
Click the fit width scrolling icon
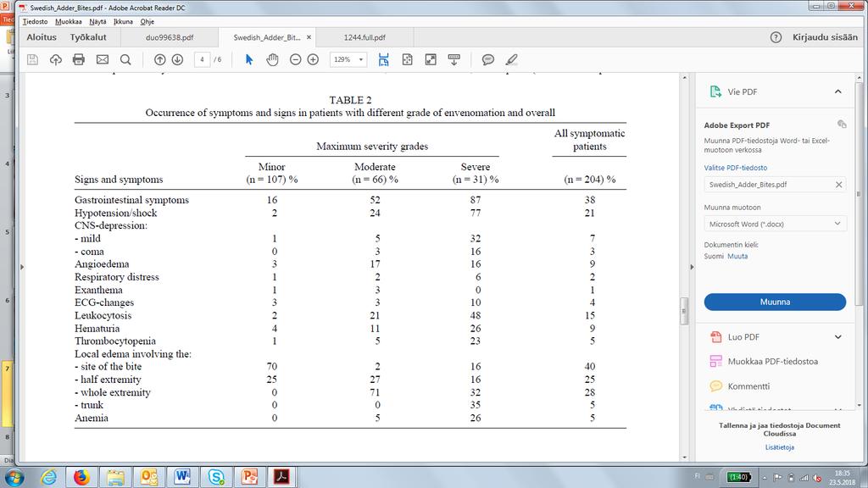(x=384, y=60)
